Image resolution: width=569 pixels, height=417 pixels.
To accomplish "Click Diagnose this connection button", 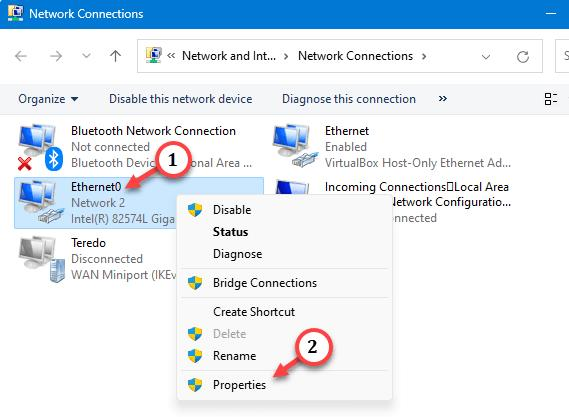I will 349,99.
